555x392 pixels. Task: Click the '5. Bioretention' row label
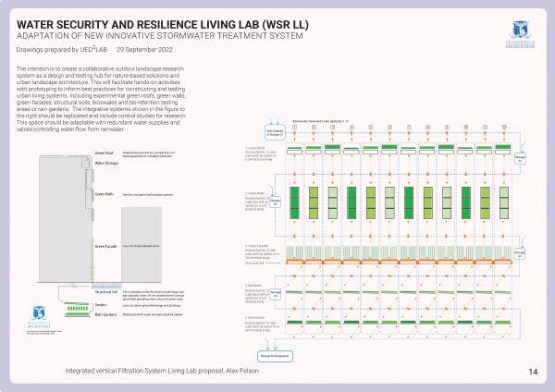255,318
